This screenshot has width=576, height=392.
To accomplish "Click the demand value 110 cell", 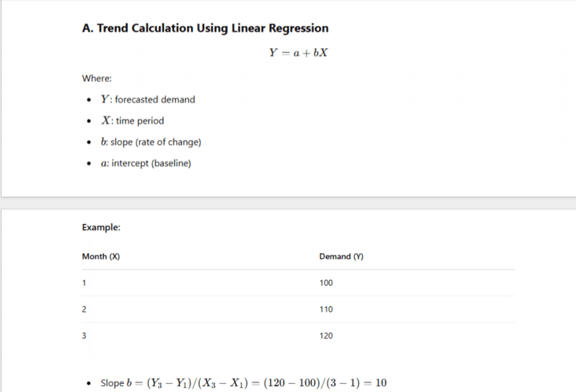I will click(326, 309).
